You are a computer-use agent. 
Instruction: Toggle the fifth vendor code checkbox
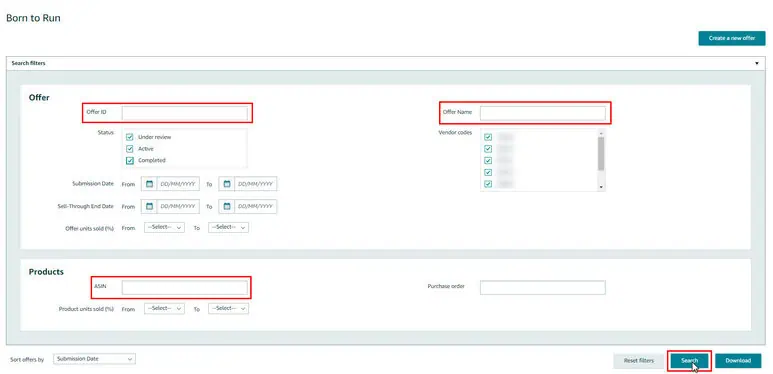click(x=488, y=184)
